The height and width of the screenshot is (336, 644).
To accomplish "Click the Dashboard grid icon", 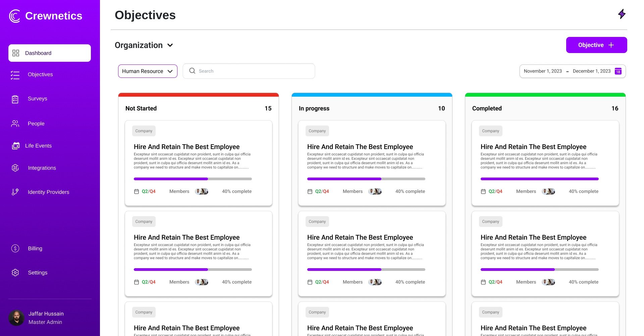I will point(16,53).
